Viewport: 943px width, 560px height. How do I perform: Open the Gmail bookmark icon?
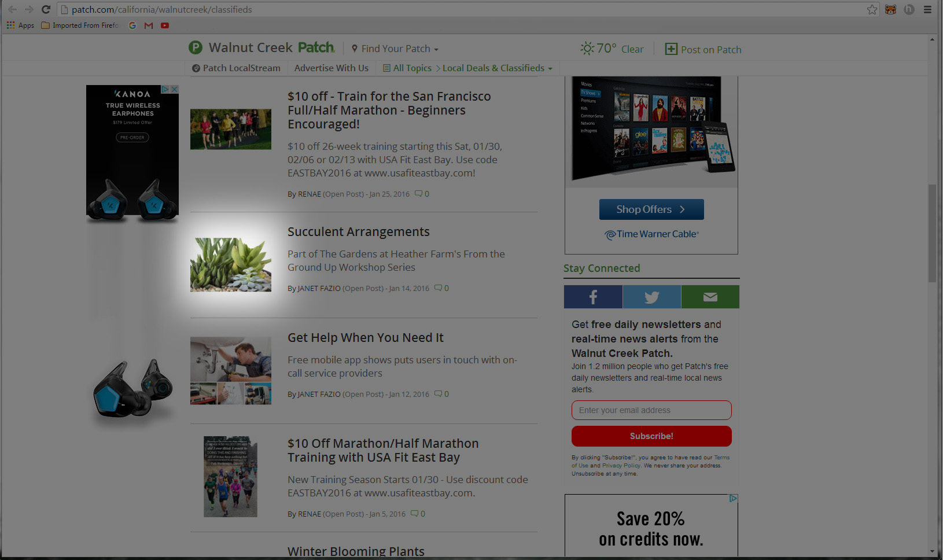(x=149, y=25)
